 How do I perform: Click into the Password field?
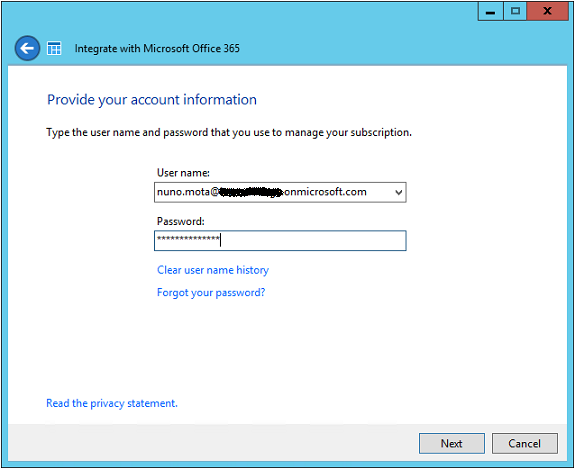tap(280, 241)
